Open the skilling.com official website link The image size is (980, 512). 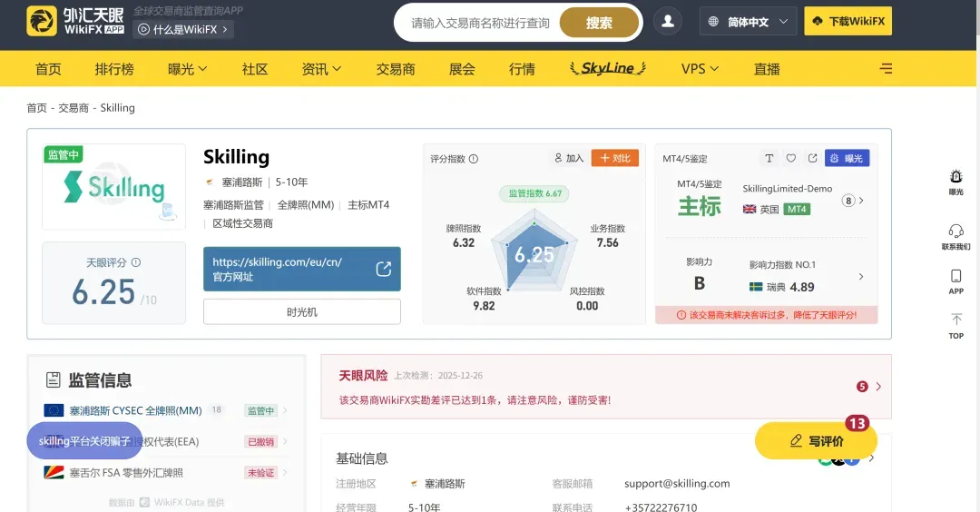[x=302, y=269]
